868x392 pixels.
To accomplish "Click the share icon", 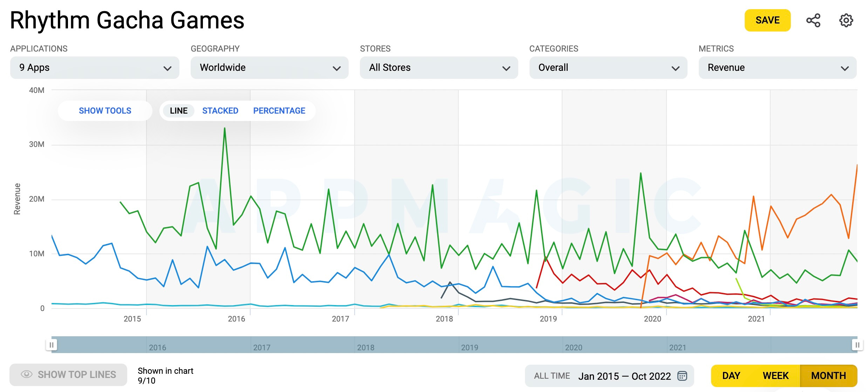I will coord(813,20).
